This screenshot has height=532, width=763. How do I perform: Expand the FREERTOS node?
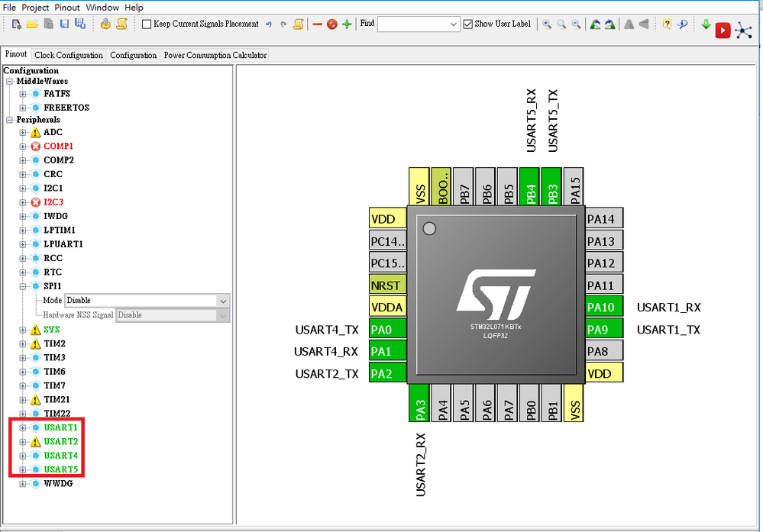pos(22,108)
